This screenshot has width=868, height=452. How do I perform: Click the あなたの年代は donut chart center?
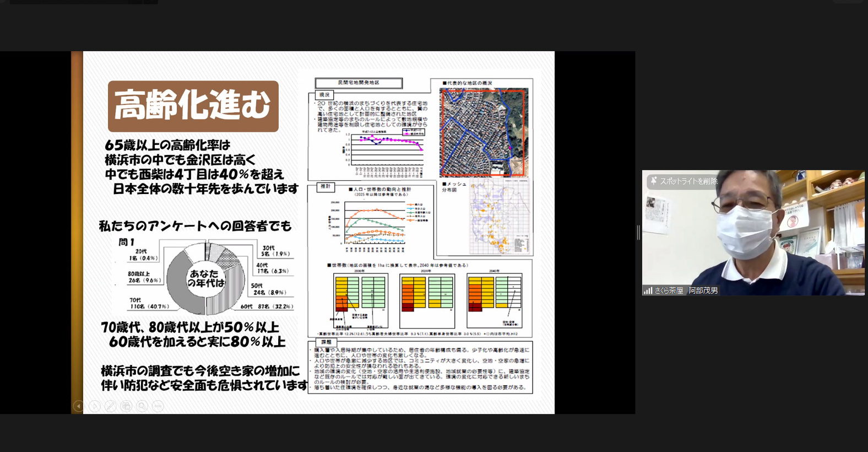205,278
